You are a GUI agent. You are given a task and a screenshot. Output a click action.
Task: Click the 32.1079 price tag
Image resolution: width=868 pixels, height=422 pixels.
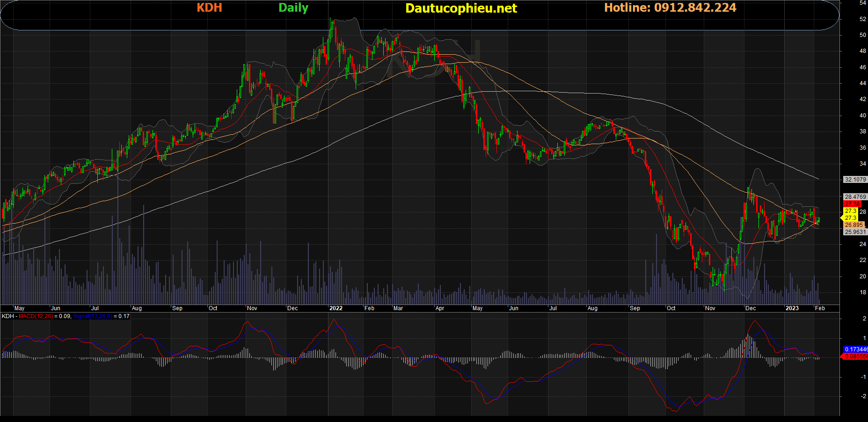855,180
